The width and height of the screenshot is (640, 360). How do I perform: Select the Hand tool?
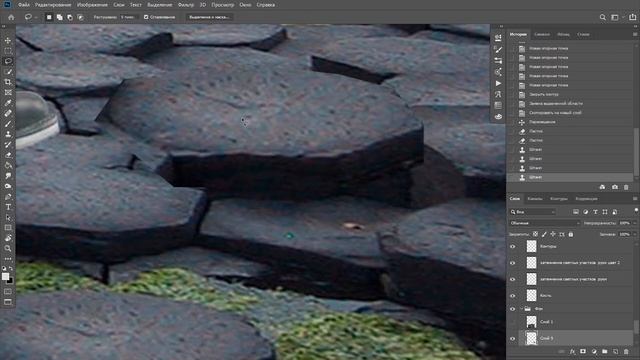click(x=8, y=238)
